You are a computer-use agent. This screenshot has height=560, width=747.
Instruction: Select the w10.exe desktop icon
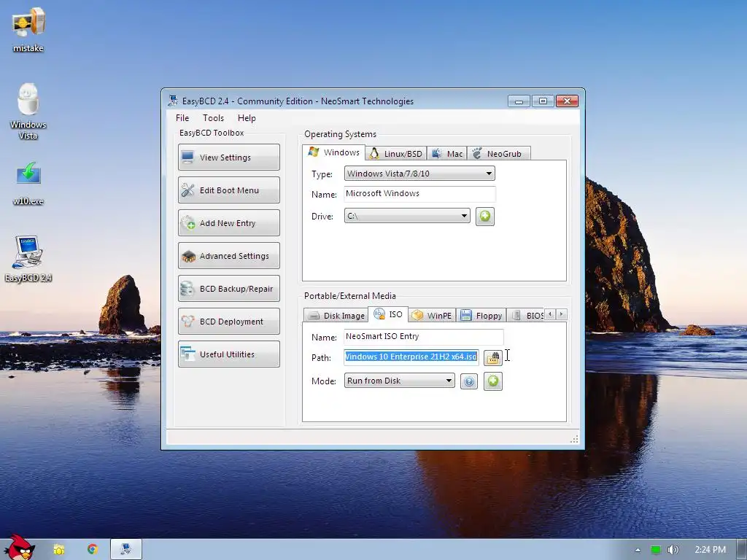point(28,184)
